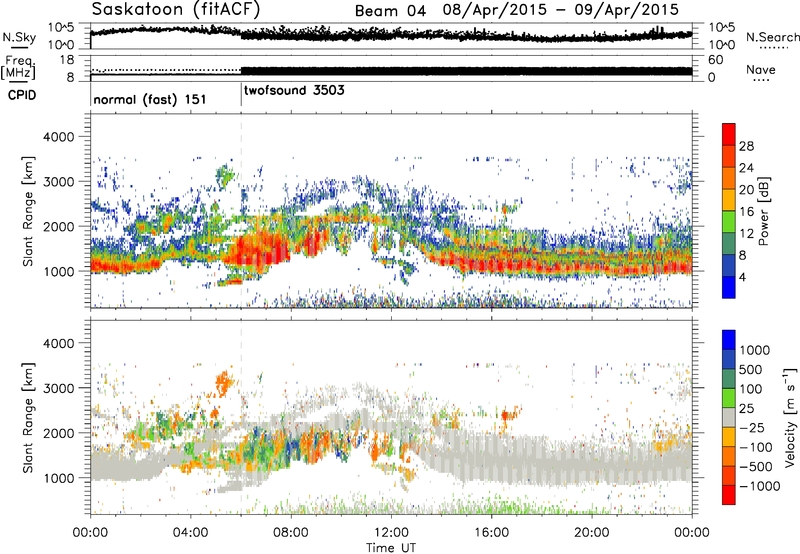Image resolution: width=800 pixels, height=554 pixels.
Task: Click the 'Saskatoon (fitACF)' title text
Action: [176, 9]
